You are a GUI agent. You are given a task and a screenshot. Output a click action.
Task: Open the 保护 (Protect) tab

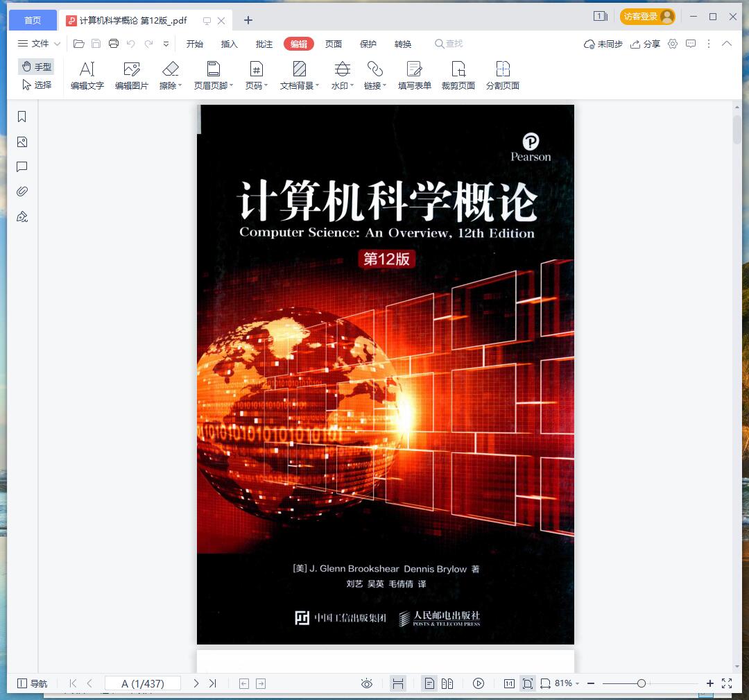pos(368,44)
